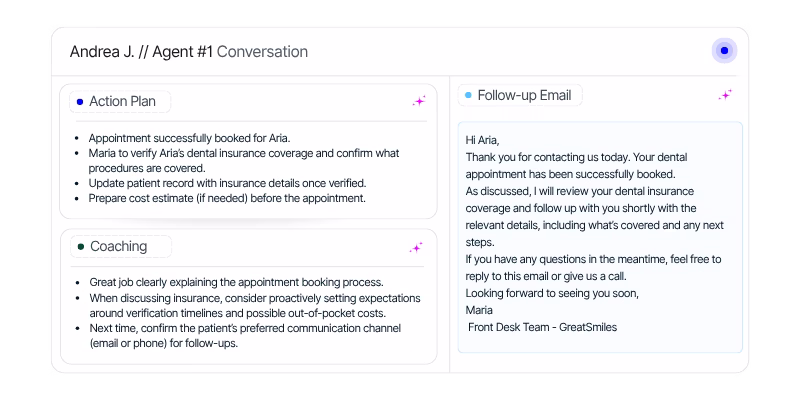Click the sparkle icon in Action Plan card

tap(419, 102)
